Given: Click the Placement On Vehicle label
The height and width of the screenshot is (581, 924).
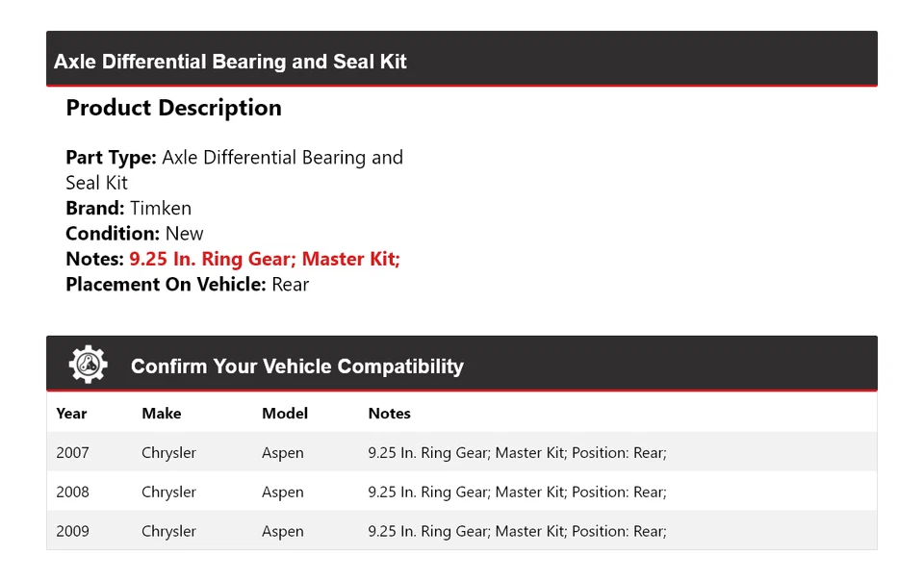Looking at the screenshot, I should coord(166,285).
